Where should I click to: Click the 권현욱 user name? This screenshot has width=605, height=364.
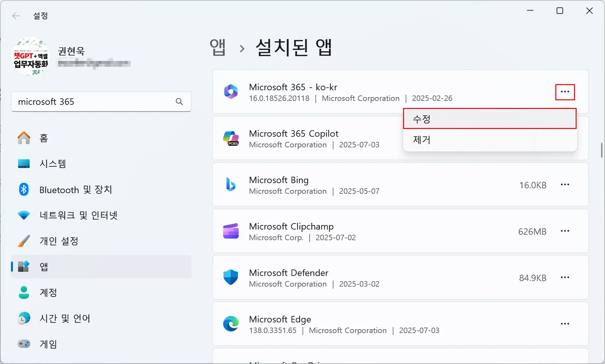71,51
